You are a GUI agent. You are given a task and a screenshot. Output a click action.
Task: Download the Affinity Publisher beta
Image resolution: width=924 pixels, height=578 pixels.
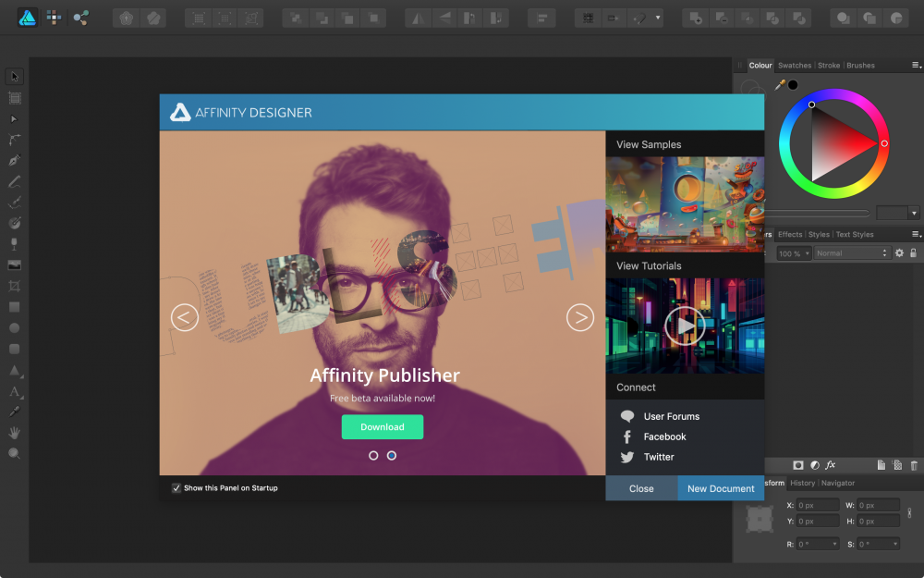[x=382, y=426]
